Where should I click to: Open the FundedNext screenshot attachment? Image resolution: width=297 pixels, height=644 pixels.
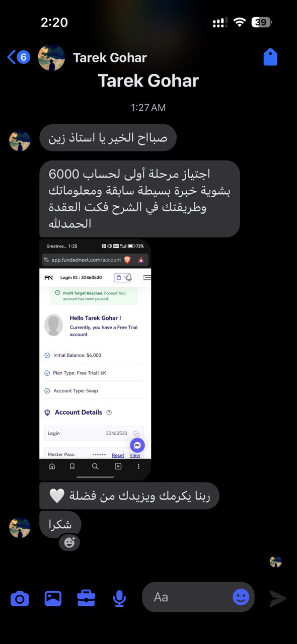click(95, 360)
